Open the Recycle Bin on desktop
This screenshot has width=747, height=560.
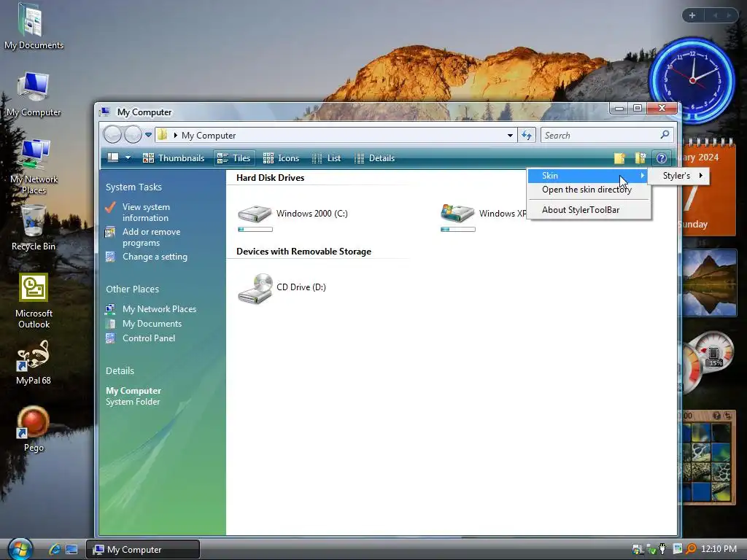point(34,227)
